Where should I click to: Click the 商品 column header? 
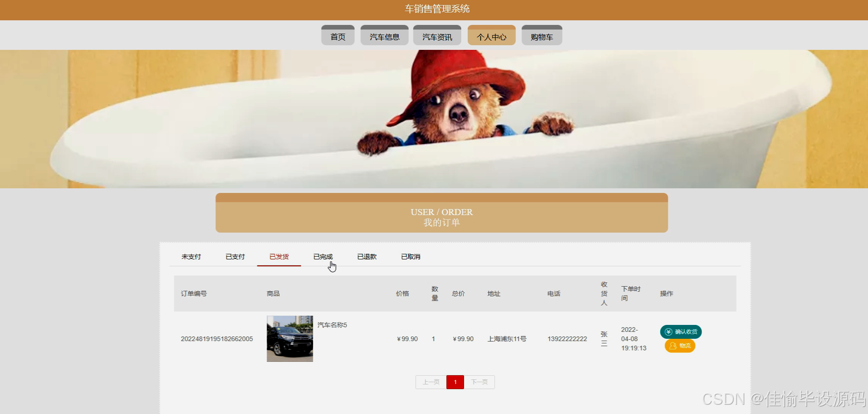coord(273,294)
